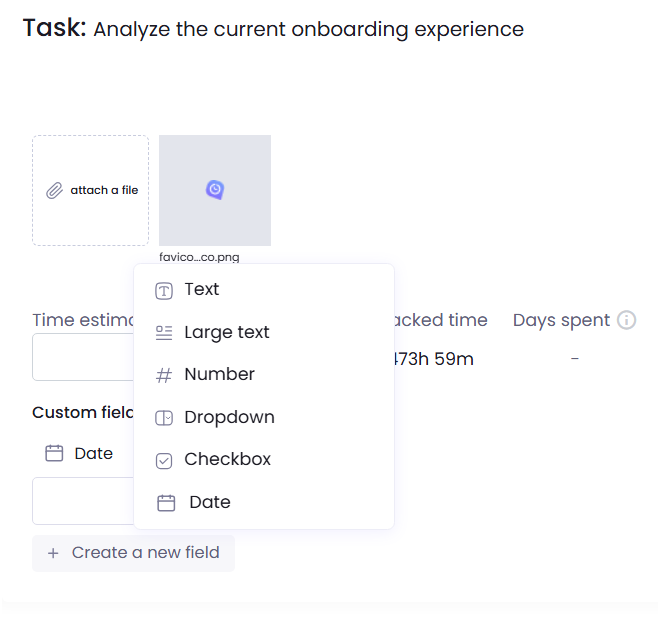This screenshot has width=658, height=621.
Task: Select the Date option in menu
Action: (x=209, y=502)
